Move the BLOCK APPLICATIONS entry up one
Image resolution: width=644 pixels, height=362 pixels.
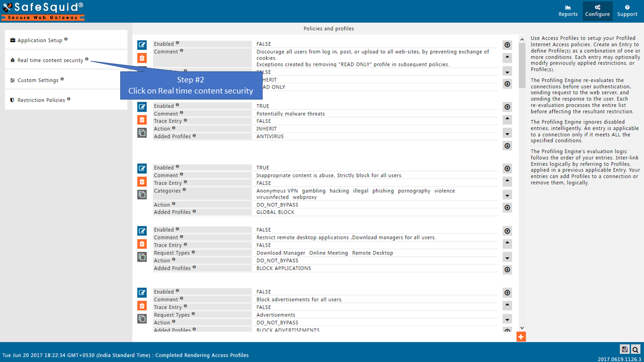(507, 244)
